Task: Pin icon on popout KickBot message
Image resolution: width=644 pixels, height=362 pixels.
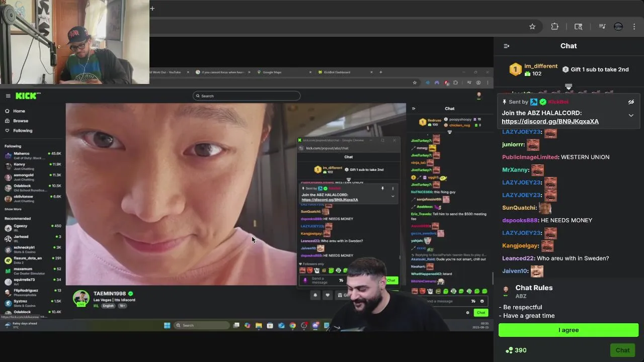Action: pos(383,189)
